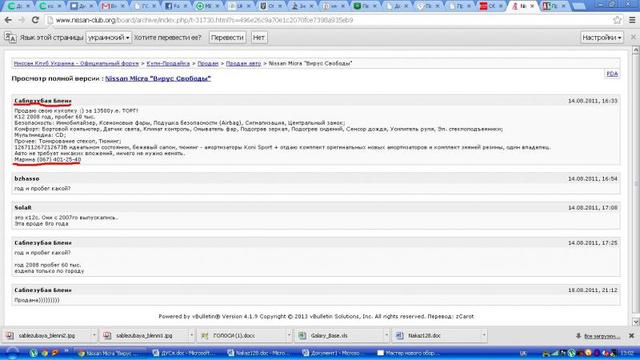The image size is (640, 360).
Task: Click the page scrollbar down arrow
Action: 636,322
